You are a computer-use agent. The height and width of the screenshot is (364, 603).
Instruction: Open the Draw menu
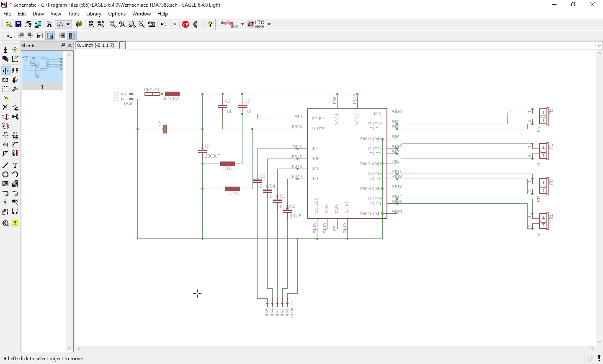[38, 14]
